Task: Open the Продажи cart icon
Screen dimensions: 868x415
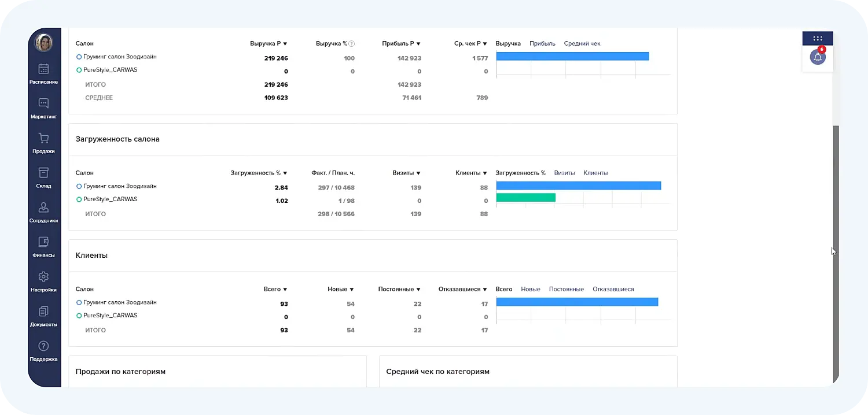Action: (x=44, y=139)
